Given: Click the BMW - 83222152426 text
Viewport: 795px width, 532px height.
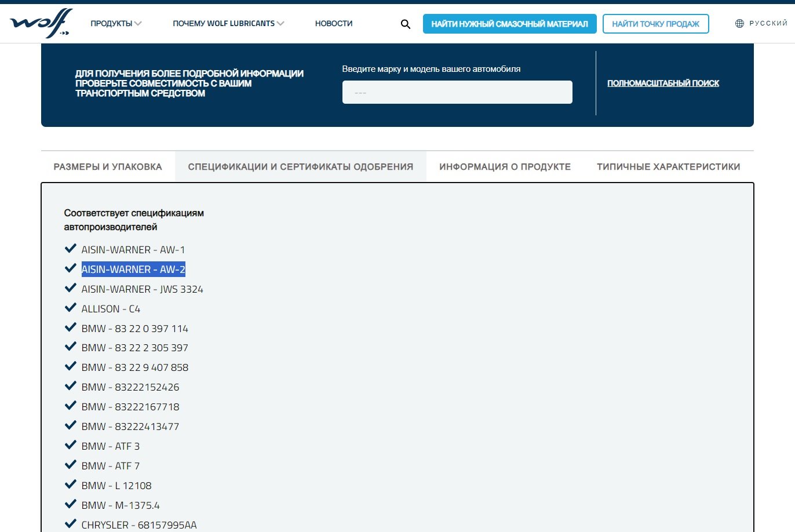Looking at the screenshot, I should pos(130,387).
